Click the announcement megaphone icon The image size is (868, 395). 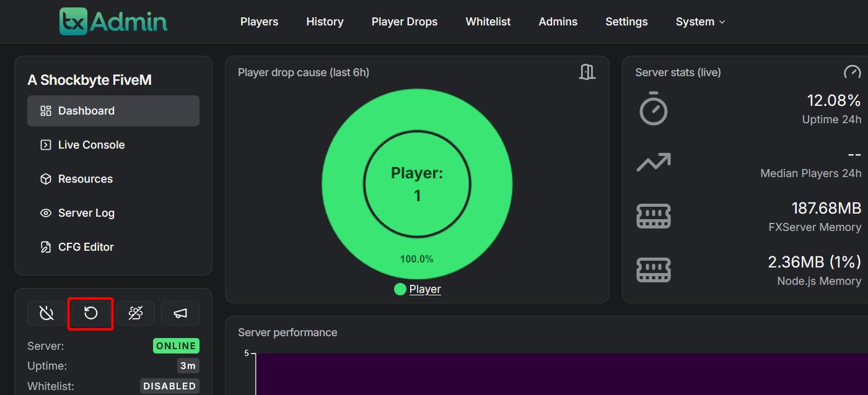click(180, 313)
